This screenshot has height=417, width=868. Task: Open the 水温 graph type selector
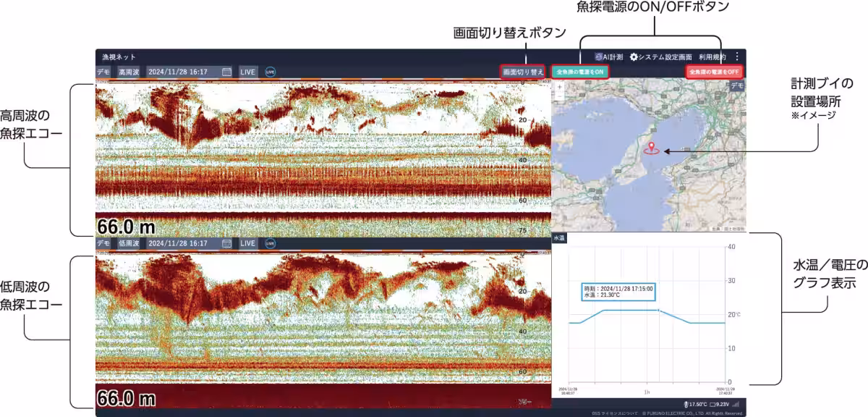coord(559,237)
